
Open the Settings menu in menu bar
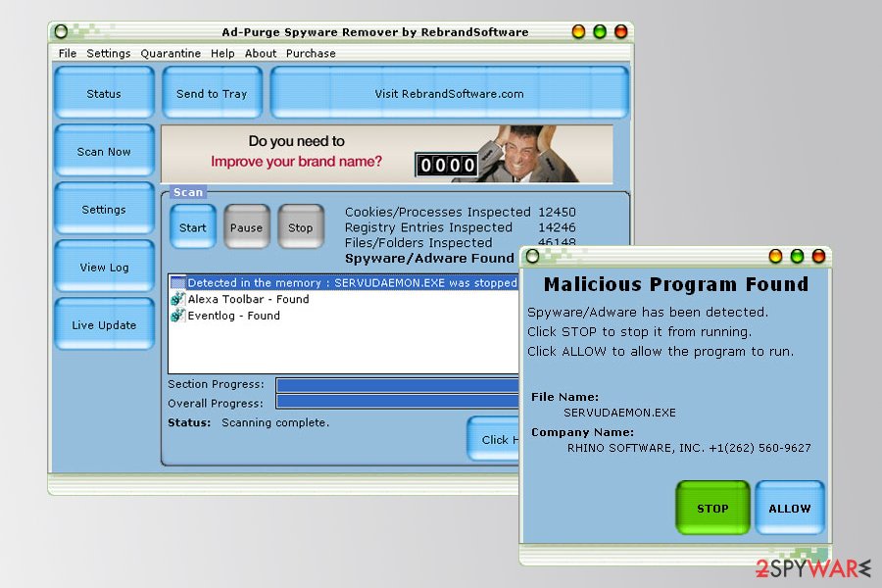tap(108, 54)
